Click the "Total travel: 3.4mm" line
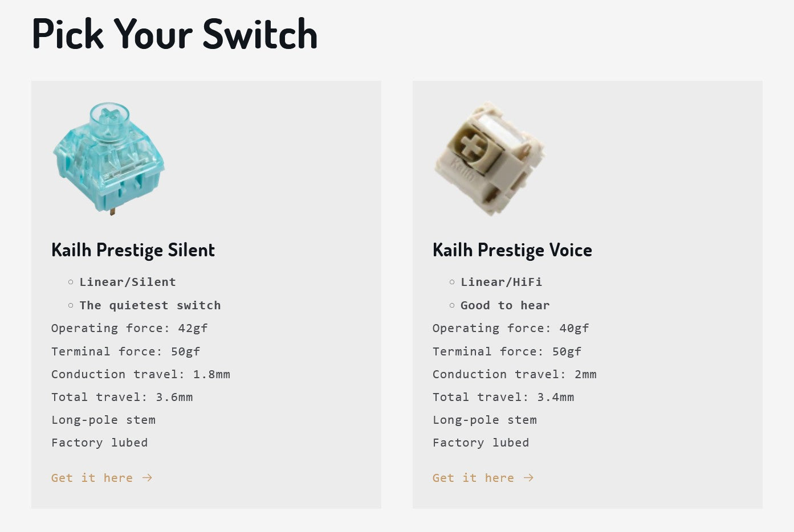The image size is (794, 532). point(503,397)
